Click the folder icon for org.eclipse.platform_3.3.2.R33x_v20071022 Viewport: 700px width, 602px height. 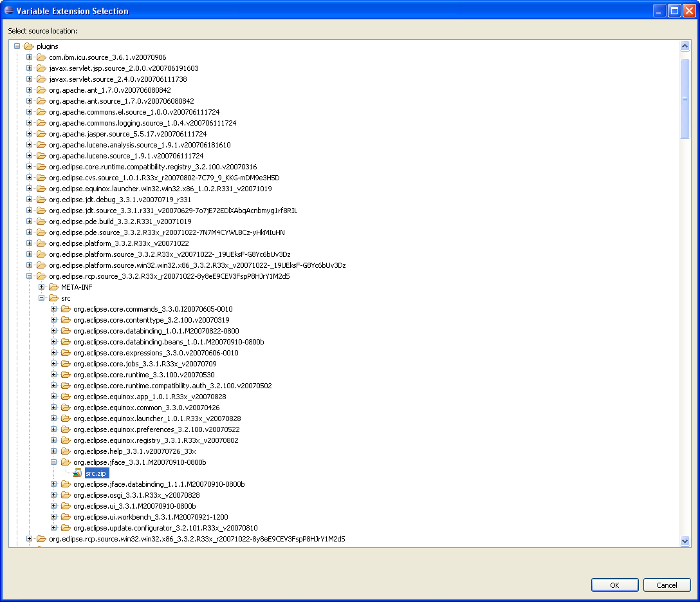(42, 243)
